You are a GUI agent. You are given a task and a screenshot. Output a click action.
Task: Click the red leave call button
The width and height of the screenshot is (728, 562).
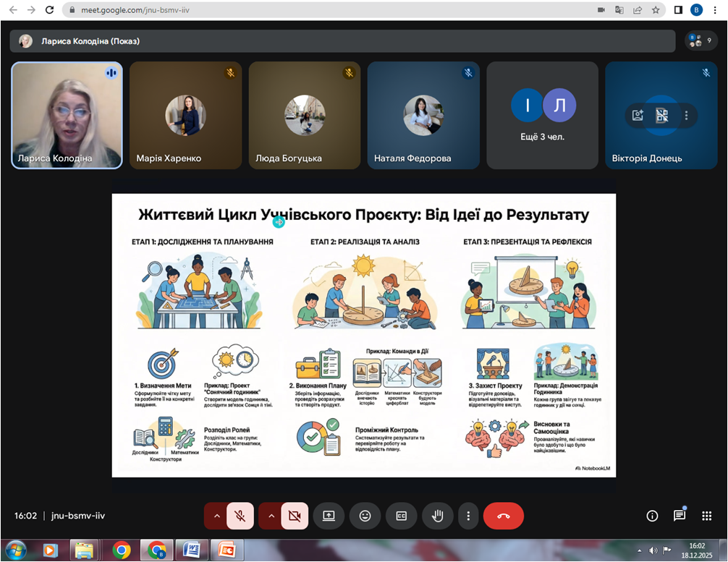click(x=503, y=516)
